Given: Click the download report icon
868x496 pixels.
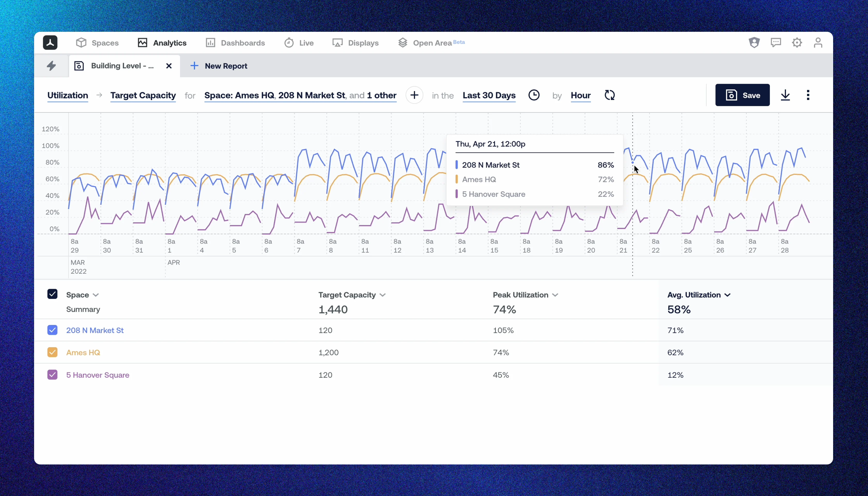Looking at the screenshot, I should [785, 95].
